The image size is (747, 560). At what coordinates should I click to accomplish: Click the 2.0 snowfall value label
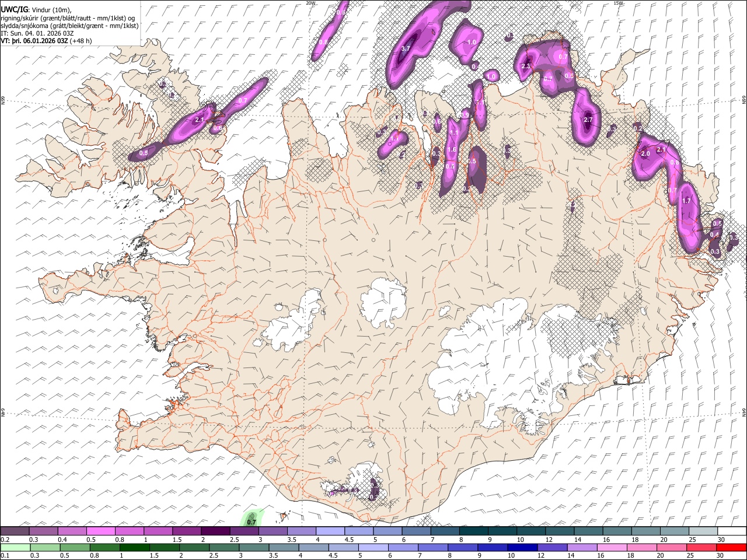click(645, 154)
